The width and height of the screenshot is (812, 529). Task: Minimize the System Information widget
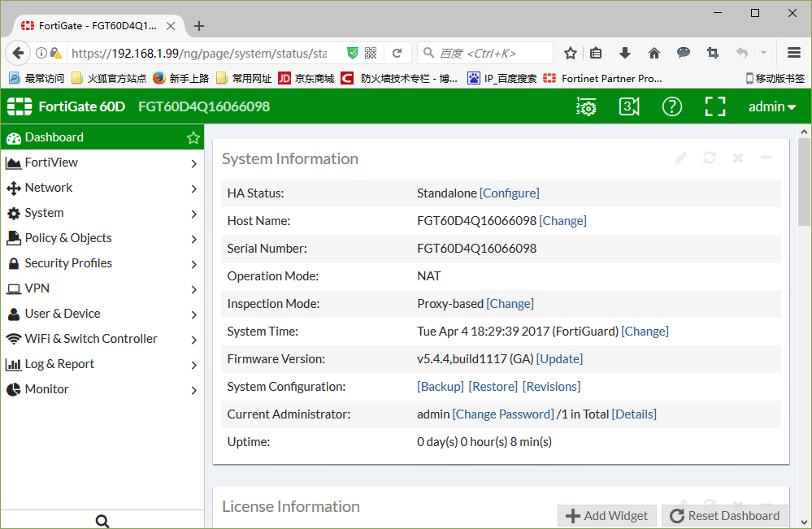(766, 158)
